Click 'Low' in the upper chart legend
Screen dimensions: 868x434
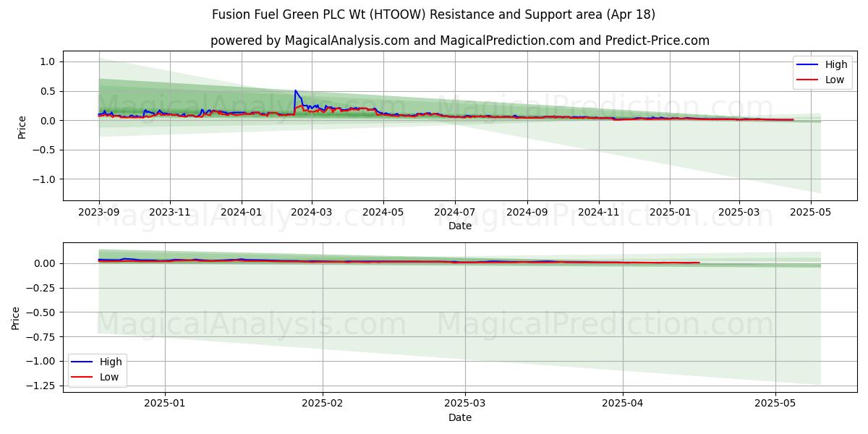835,80
